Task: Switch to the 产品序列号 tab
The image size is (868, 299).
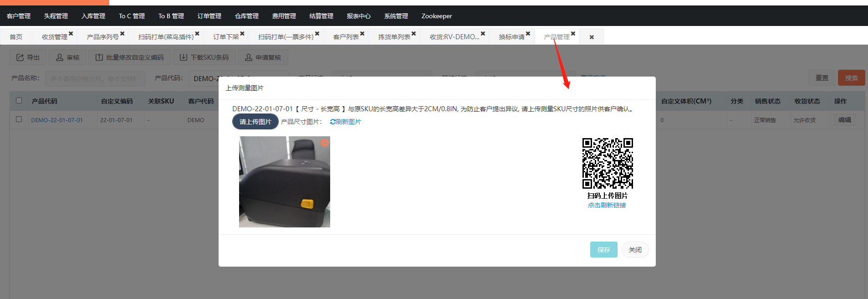Action: coord(102,37)
